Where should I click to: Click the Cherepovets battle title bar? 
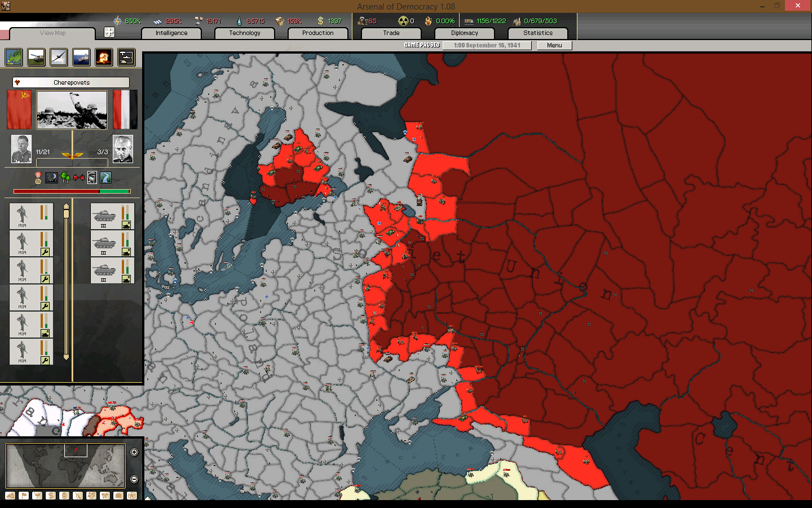[71, 82]
